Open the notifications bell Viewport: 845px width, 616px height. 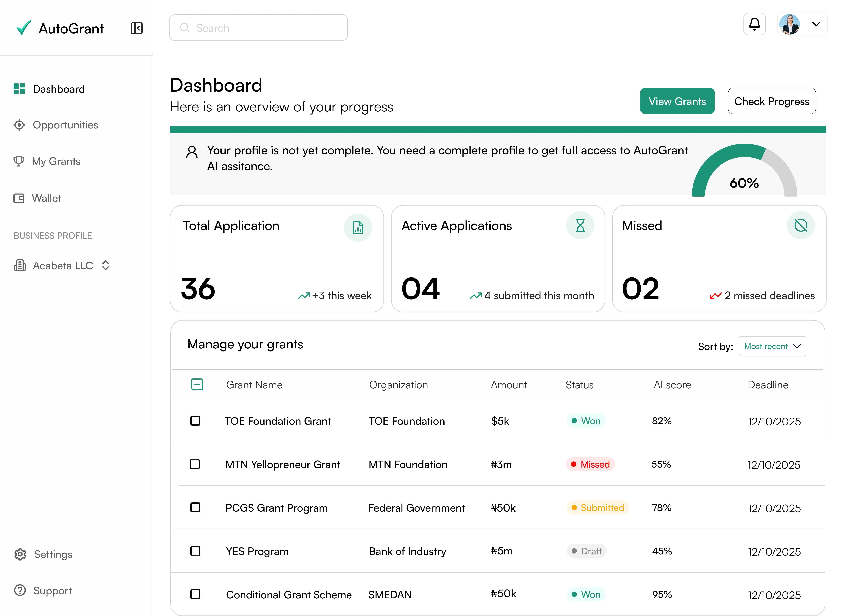754,24
